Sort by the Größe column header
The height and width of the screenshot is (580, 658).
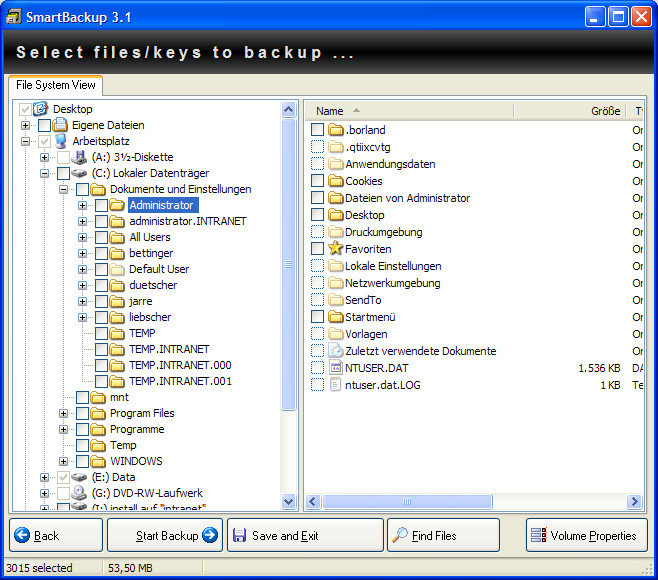pos(569,111)
